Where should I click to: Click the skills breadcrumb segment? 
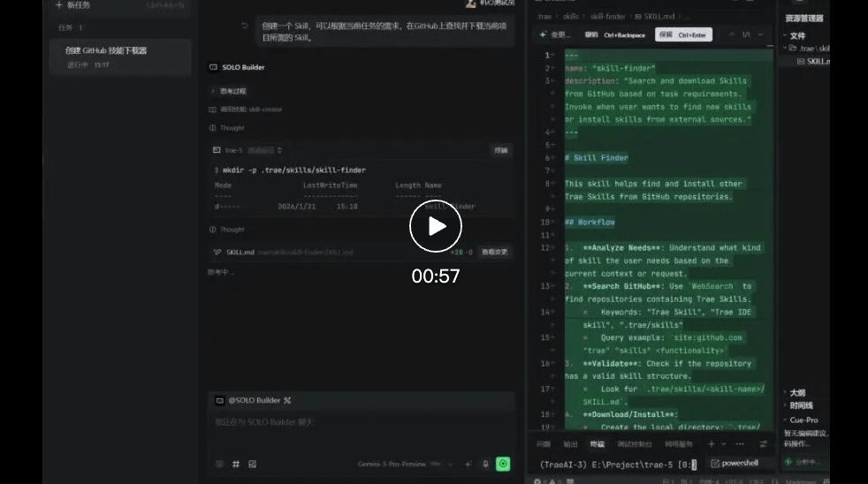point(571,17)
